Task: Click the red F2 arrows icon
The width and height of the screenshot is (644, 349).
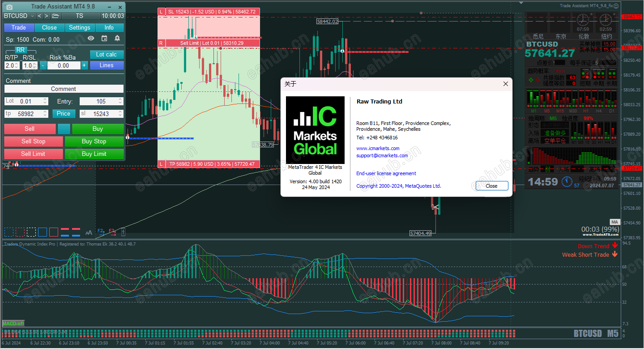Action: [112, 232]
